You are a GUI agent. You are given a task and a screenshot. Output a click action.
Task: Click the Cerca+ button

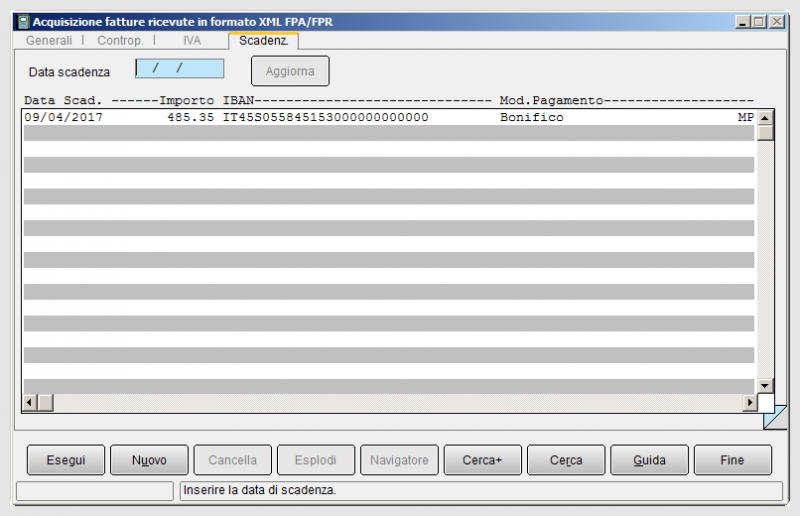tap(482, 460)
